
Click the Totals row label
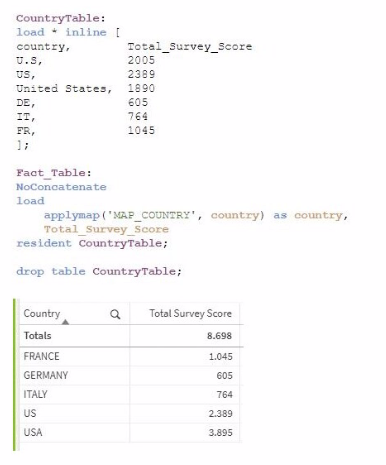click(37, 335)
